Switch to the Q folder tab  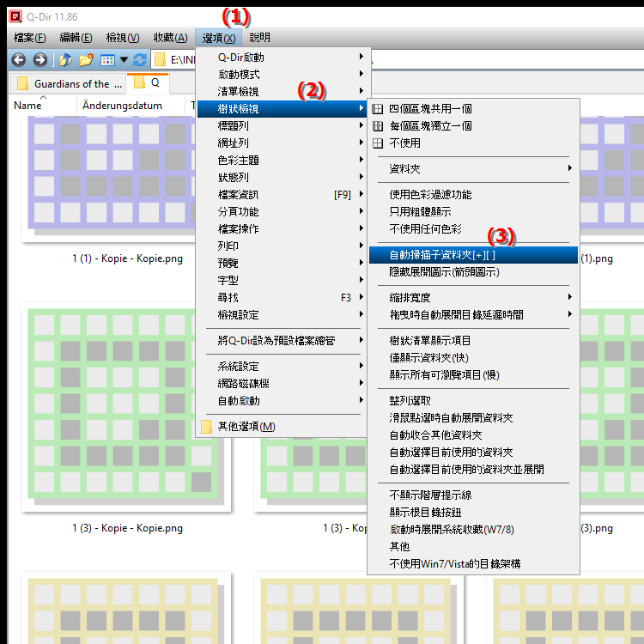pos(148,83)
